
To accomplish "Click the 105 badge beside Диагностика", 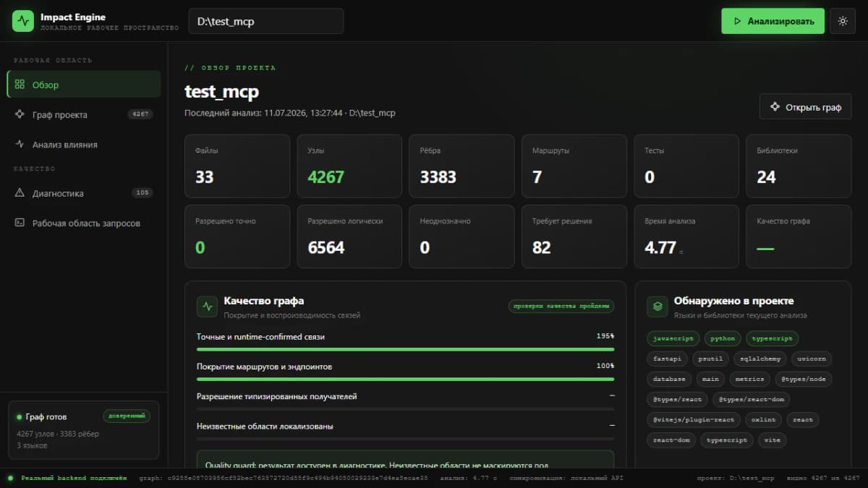I will (x=142, y=193).
